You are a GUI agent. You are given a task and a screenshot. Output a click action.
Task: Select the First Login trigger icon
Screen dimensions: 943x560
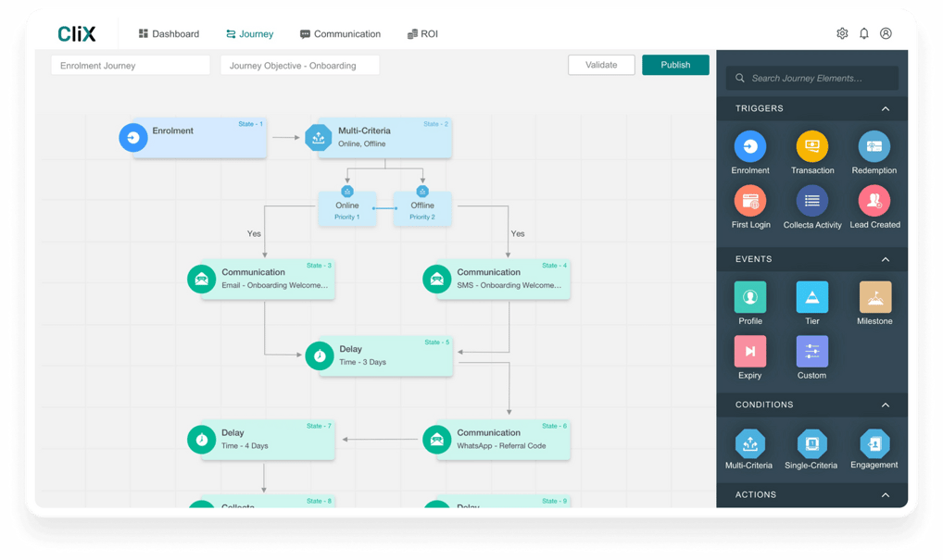coord(750,201)
